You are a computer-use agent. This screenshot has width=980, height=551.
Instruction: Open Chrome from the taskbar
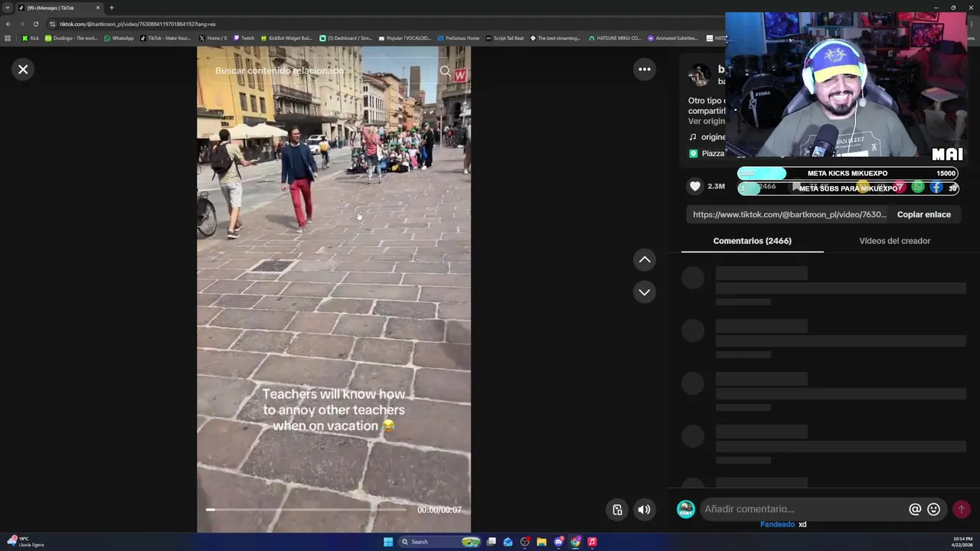click(576, 542)
